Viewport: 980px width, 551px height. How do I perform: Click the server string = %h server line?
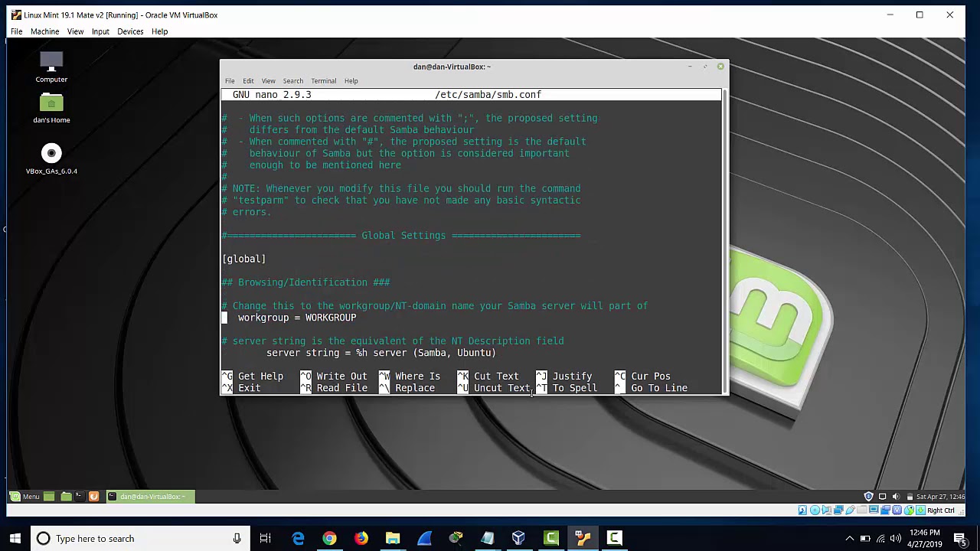point(381,353)
